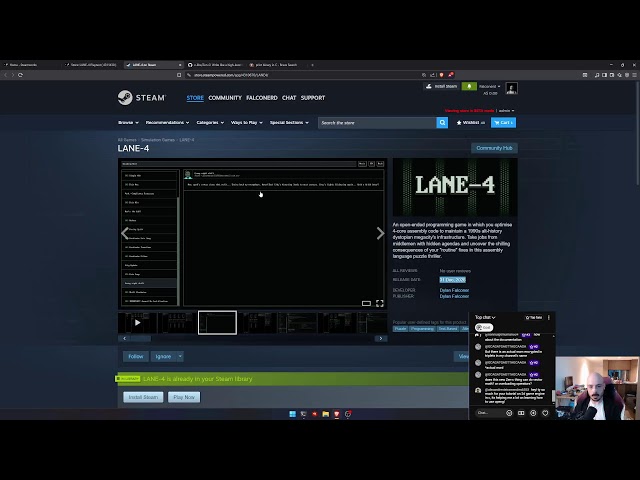Screen dimensions: 640x480
Task: Expand the Recommendations menu
Action: [167, 122]
